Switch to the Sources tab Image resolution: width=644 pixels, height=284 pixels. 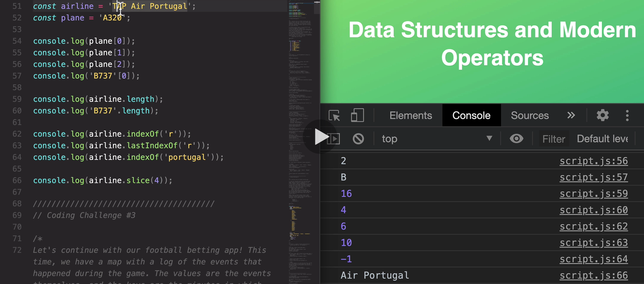(529, 115)
